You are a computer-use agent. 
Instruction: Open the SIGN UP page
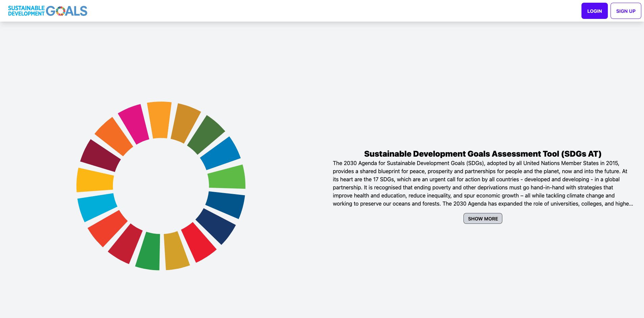[x=625, y=11]
